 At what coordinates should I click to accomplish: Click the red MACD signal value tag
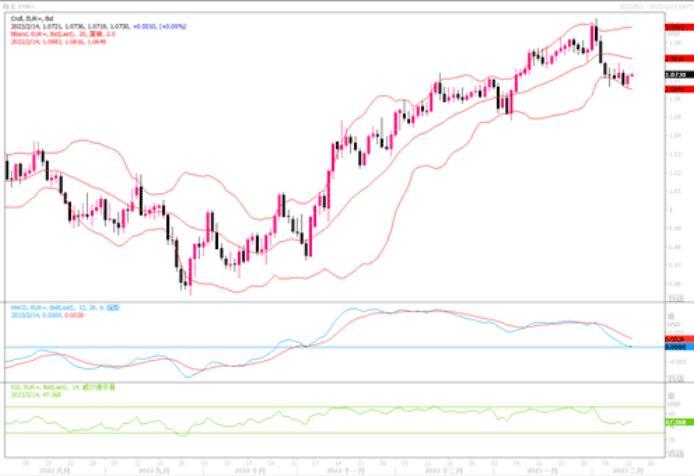[675, 339]
